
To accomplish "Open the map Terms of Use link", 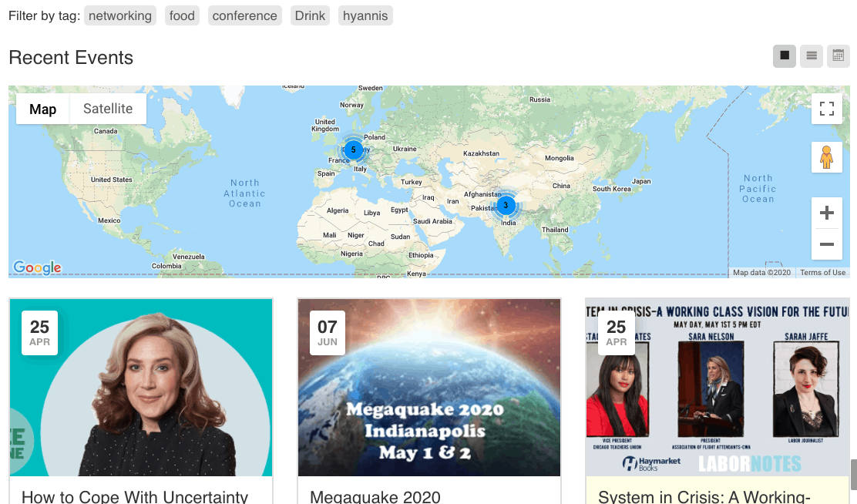I will click(x=822, y=272).
